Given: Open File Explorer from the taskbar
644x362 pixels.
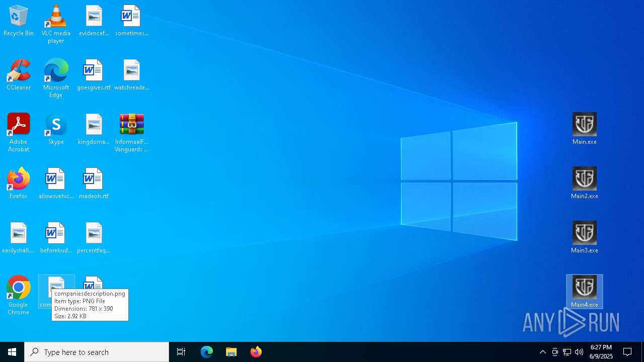Looking at the screenshot, I should [231, 352].
